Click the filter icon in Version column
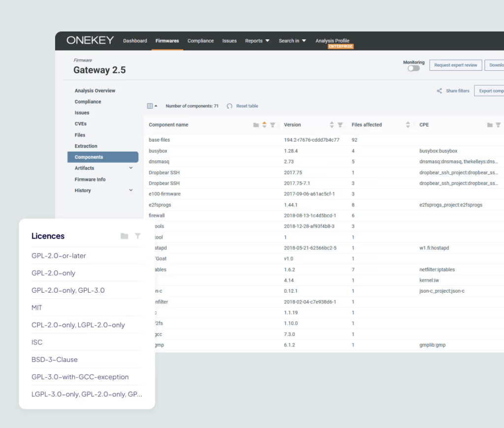Image resolution: width=504 pixels, height=428 pixels. [340, 125]
